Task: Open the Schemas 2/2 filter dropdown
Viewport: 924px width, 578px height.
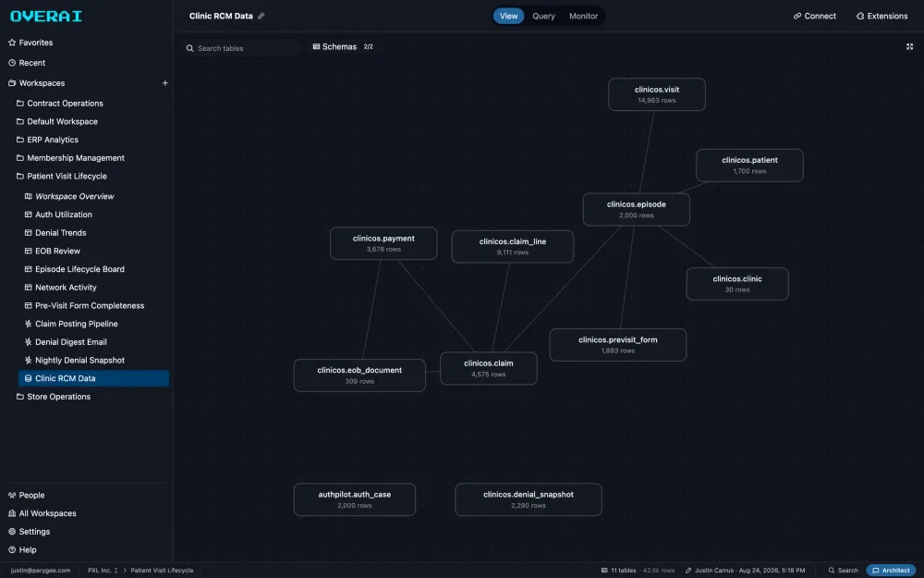Action: tap(343, 46)
